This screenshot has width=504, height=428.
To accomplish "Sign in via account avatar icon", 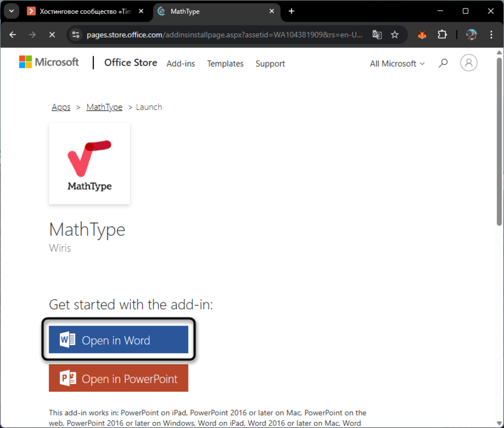I will point(469,62).
